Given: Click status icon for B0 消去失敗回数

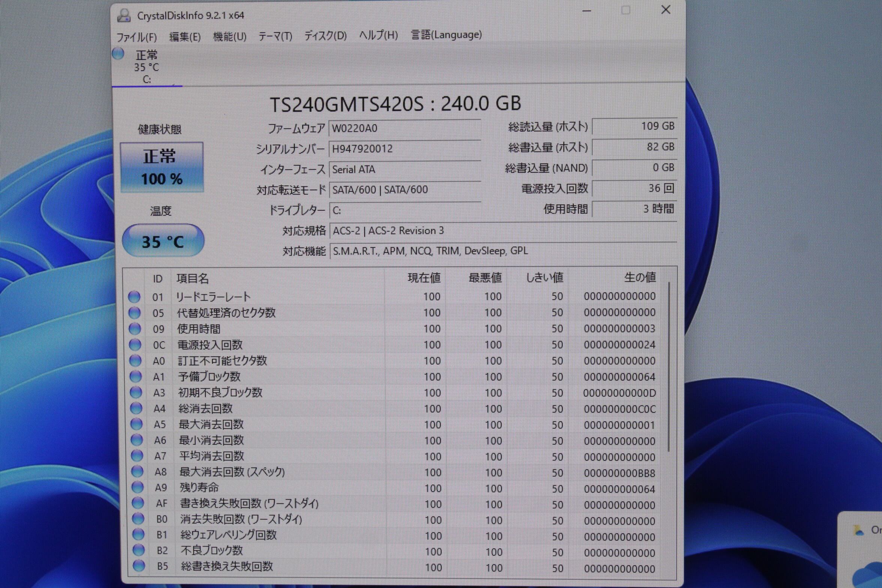Looking at the screenshot, I should point(138,519).
